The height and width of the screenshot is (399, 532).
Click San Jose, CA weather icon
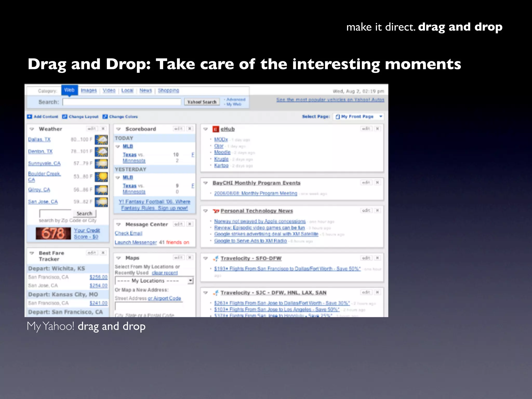click(101, 202)
